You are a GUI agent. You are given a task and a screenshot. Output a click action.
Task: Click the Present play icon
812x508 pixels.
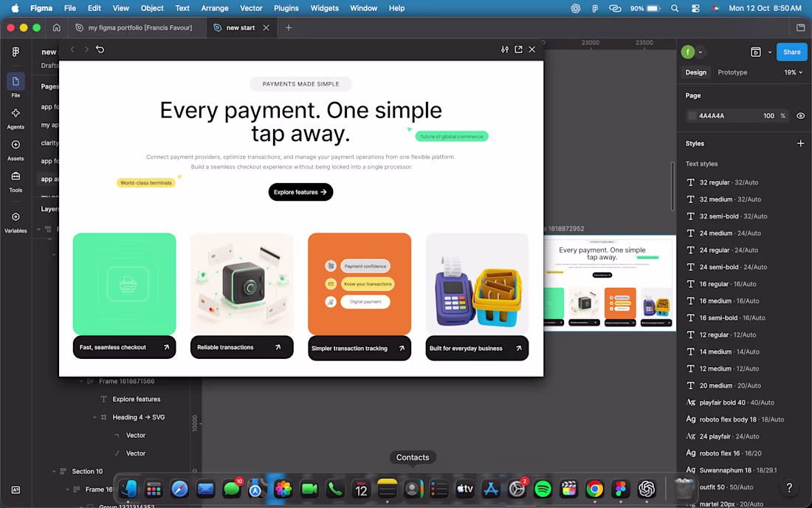click(x=756, y=52)
